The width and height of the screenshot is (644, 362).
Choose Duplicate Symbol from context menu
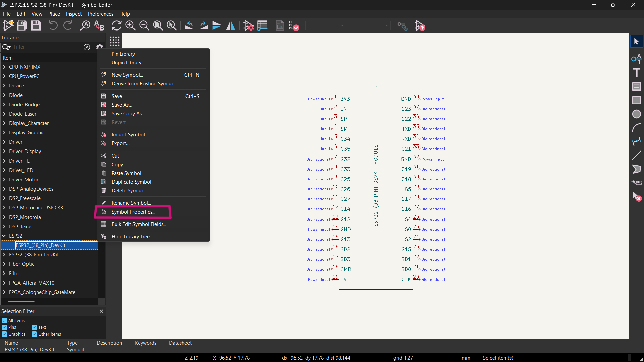click(153, 182)
